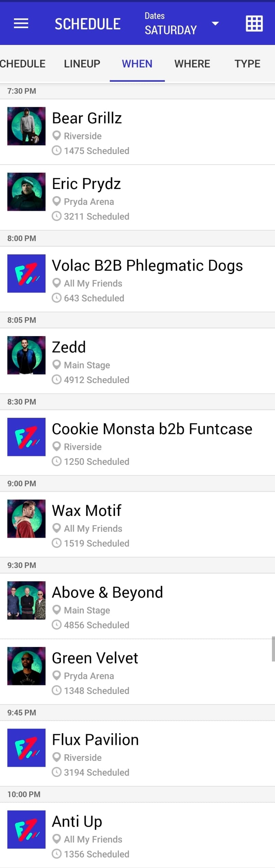Open Bear Grillz artist thumbnail
Image resolution: width=275 pixels, height=868 pixels.
pos(27,126)
